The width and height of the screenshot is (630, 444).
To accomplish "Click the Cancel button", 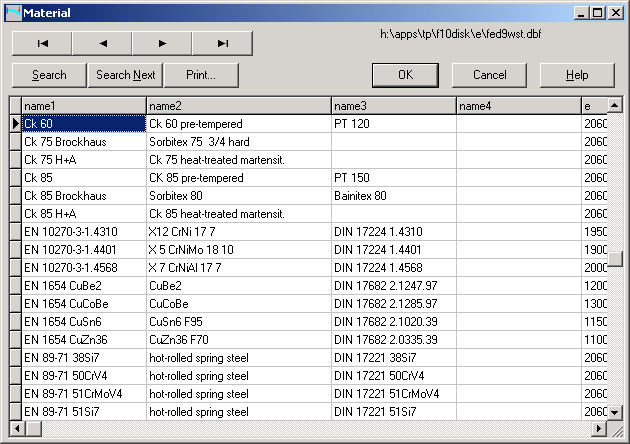I will point(489,75).
